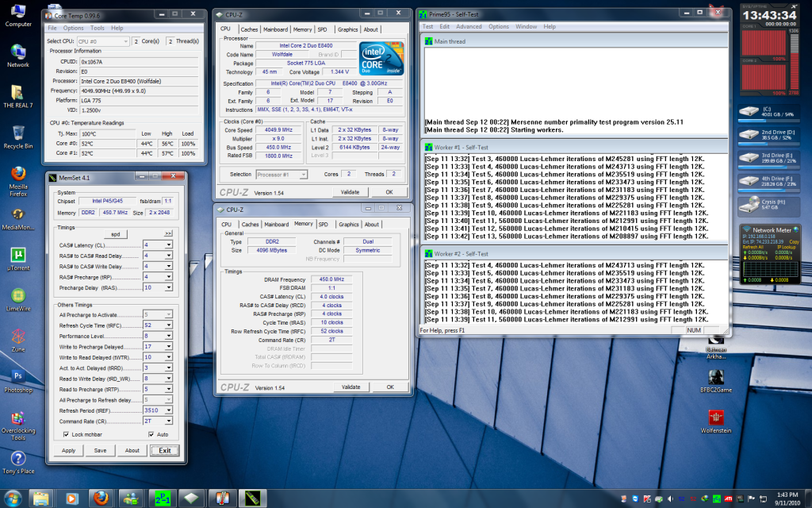Launch MediaMonkey desktop shortcut
Viewport: 812px width, 508px height.
coord(18,219)
